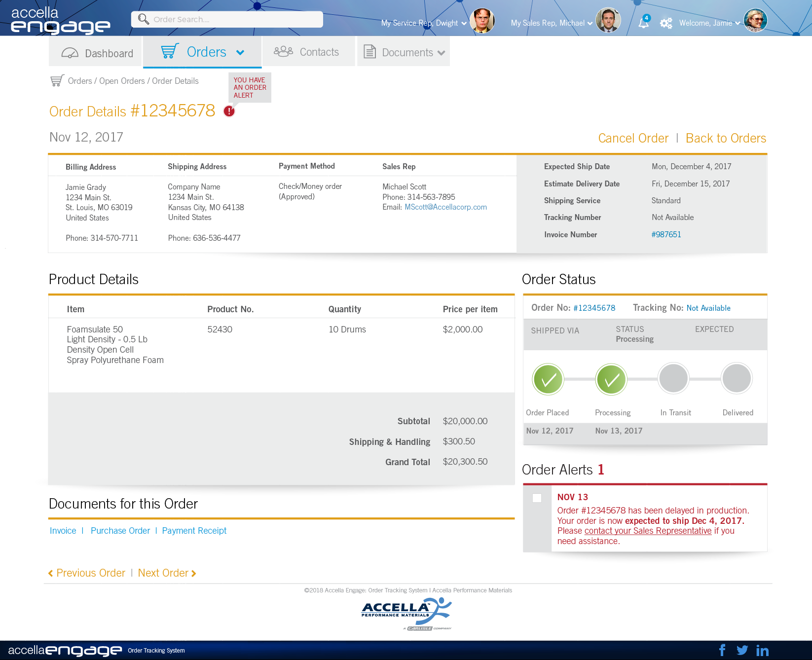Click the "Foamsulate 50" item name
The height and width of the screenshot is (660, 812).
[x=95, y=330]
